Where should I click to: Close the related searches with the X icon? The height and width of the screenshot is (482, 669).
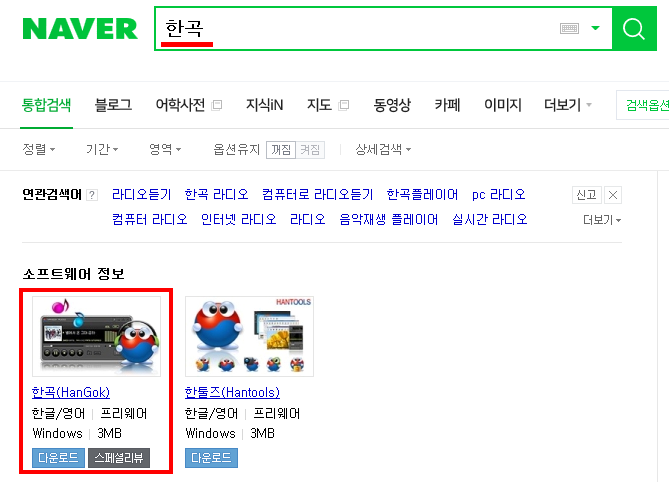point(613,195)
